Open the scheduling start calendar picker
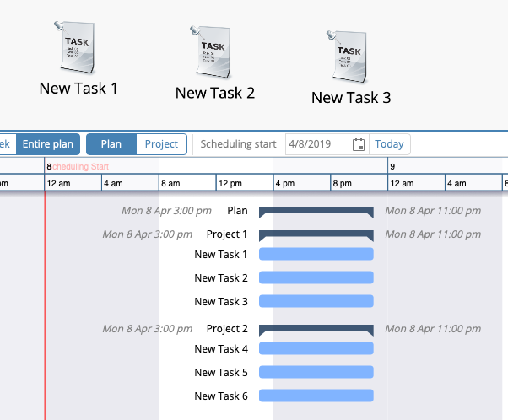The image size is (508, 420). [359, 144]
